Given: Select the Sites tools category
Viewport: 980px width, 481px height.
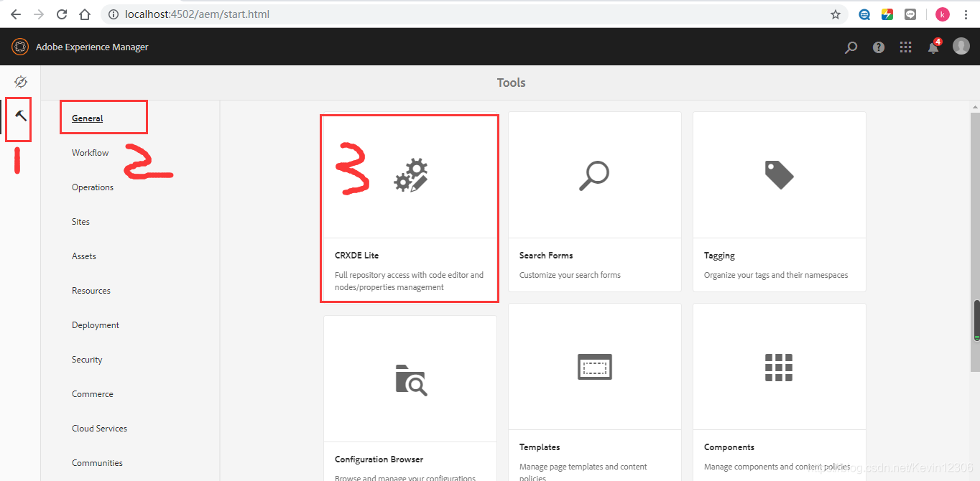Looking at the screenshot, I should pyautogui.click(x=80, y=222).
